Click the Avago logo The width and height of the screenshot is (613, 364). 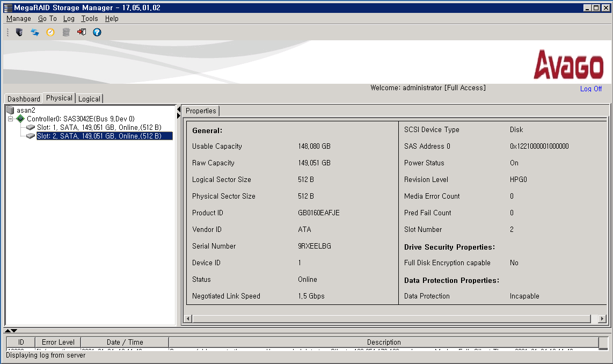[569, 64]
